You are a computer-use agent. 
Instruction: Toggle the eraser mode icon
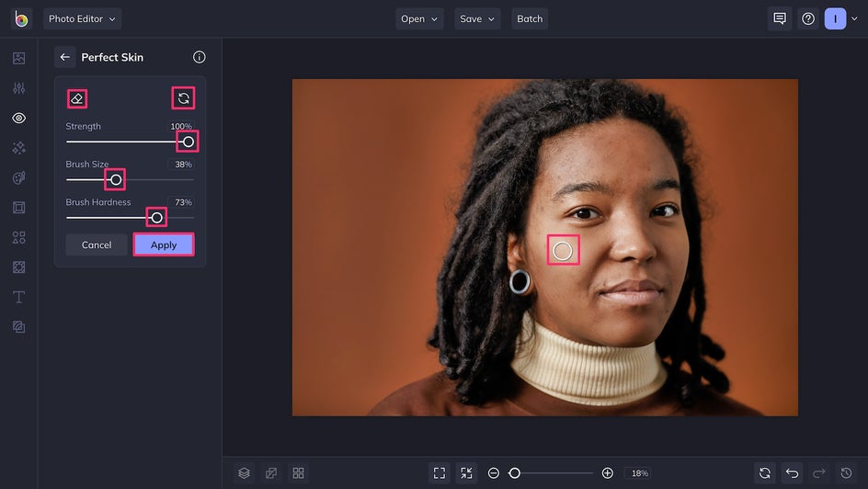pos(77,99)
